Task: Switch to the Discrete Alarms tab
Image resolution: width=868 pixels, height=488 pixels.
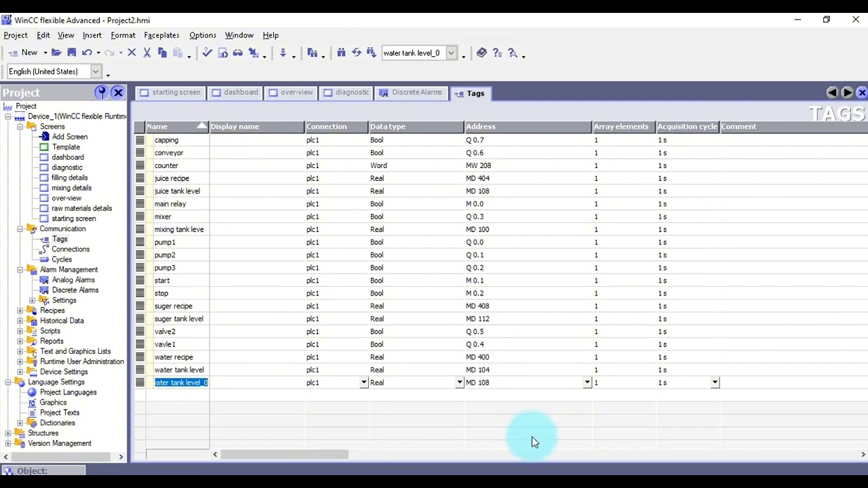Action: click(410, 93)
